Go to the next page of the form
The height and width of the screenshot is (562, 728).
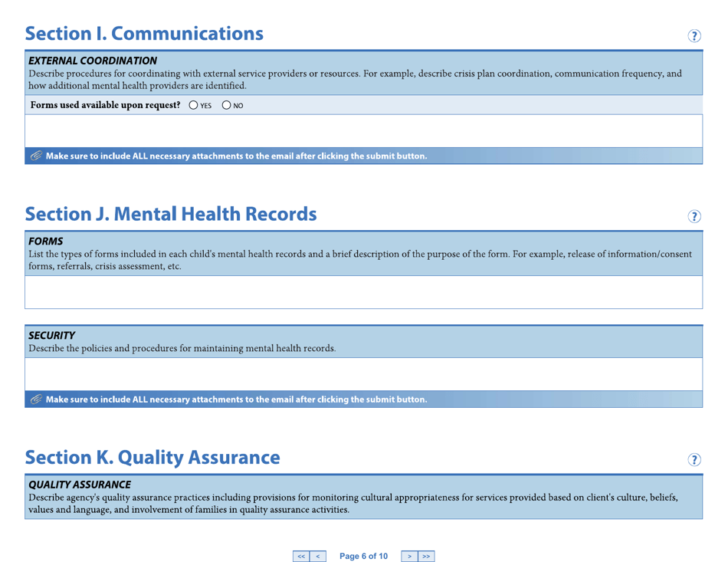(x=409, y=556)
